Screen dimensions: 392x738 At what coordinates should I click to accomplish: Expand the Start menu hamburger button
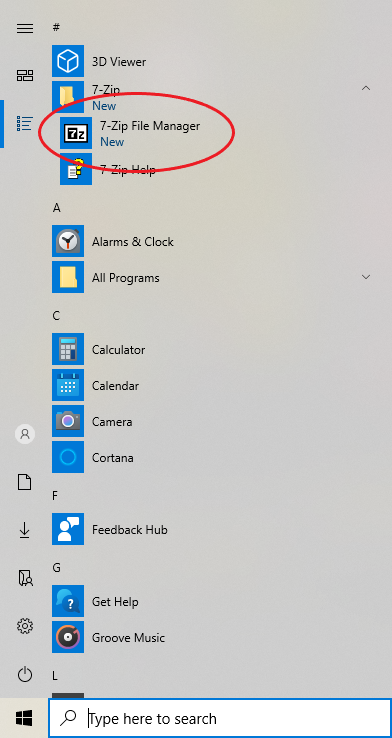pos(25,28)
